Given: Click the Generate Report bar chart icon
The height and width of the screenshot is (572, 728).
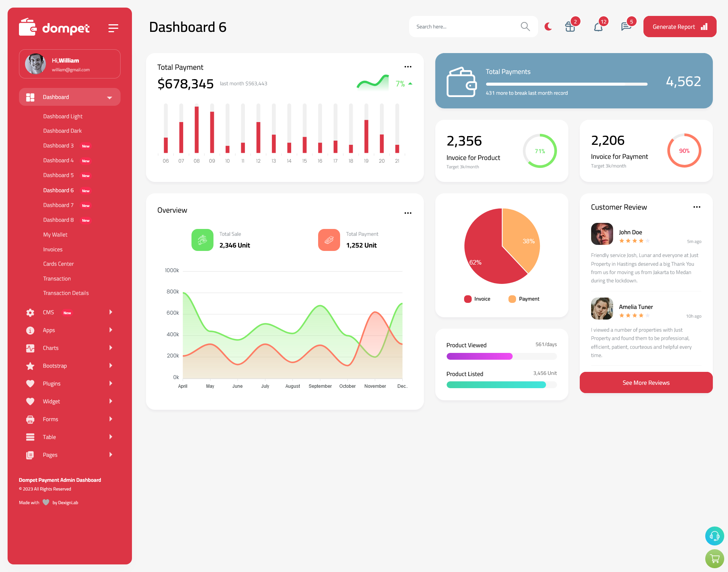Looking at the screenshot, I should tap(705, 27).
